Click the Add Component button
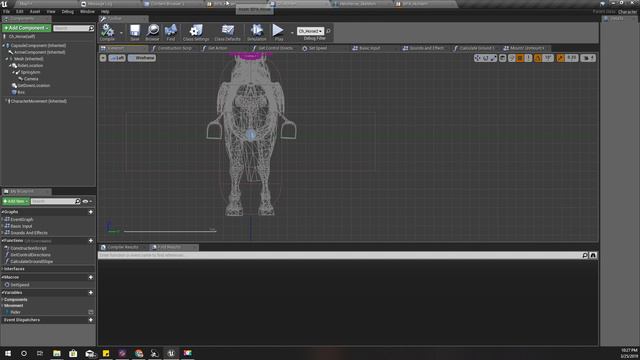This screenshot has width=640, height=360. (x=27, y=28)
